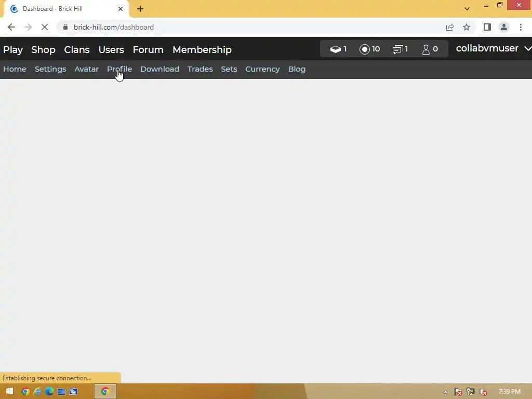Stop loading the page

[x=45, y=27]
